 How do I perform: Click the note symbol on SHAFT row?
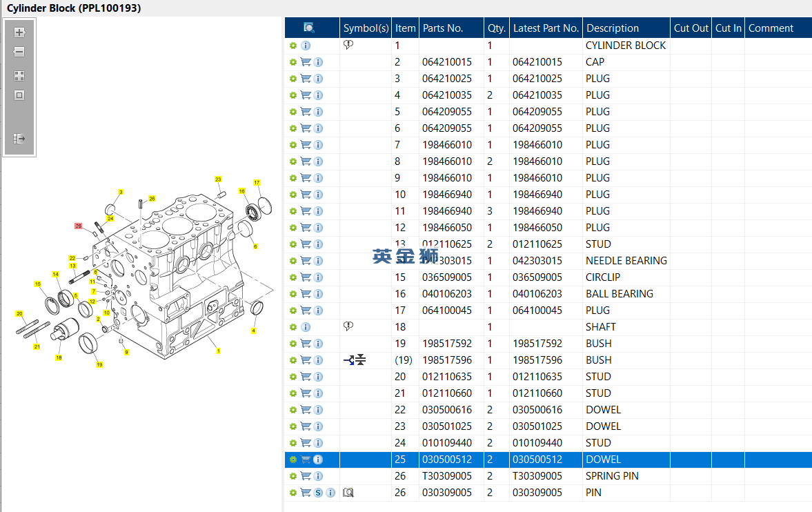[x=348, y=326]
